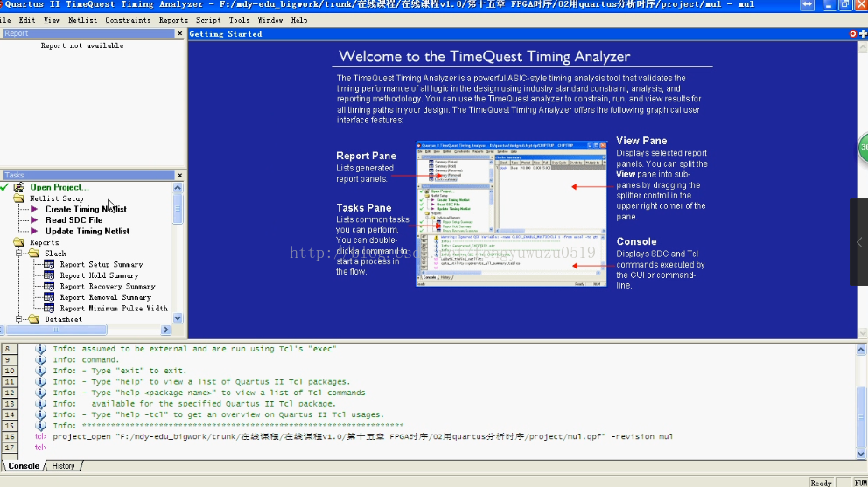This screenshot has height=487, width=868.
Task: Click the TimeQuest interface preview image
Action: click(511, 214)
